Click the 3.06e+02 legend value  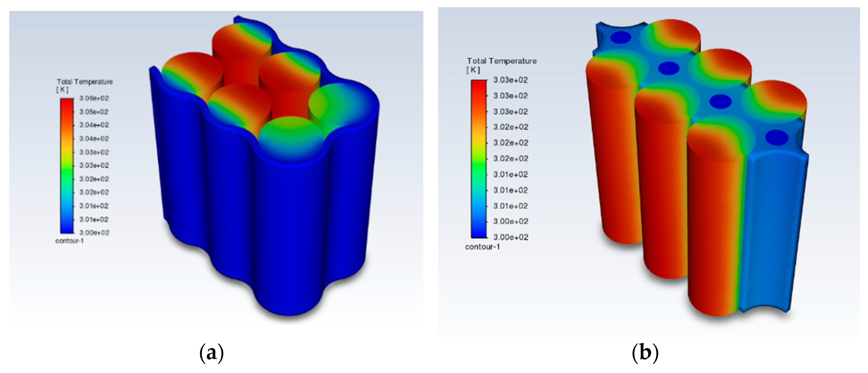click(x=94, y=98)
